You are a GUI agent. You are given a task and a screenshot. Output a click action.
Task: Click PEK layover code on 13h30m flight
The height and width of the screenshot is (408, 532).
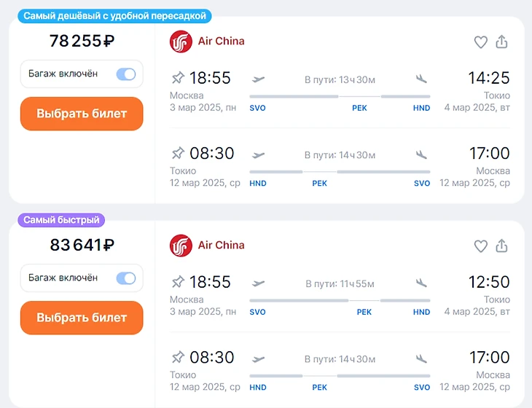pyautogui.click(x=359, y=108)
